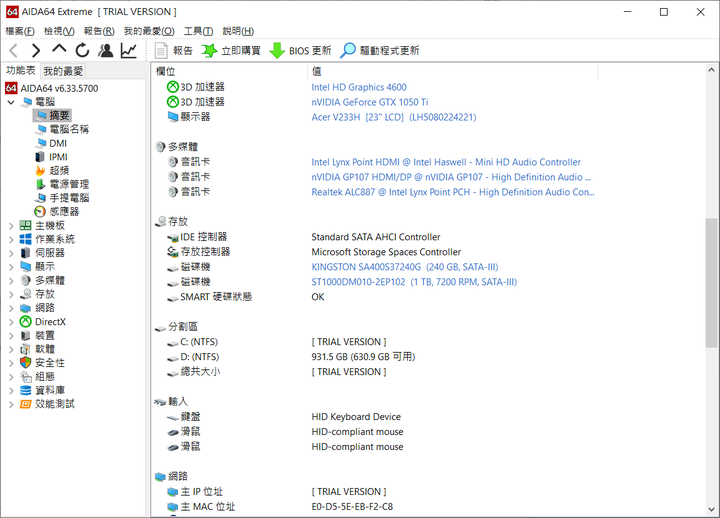Click the 效能測試 benchmark icon
Image resolution: width=720 pixels, height=518 pixels.
[x=26, y=404]
